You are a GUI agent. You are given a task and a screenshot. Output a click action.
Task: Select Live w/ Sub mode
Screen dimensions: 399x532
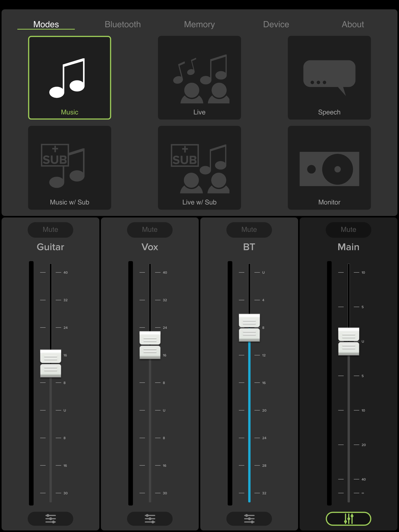199,168
